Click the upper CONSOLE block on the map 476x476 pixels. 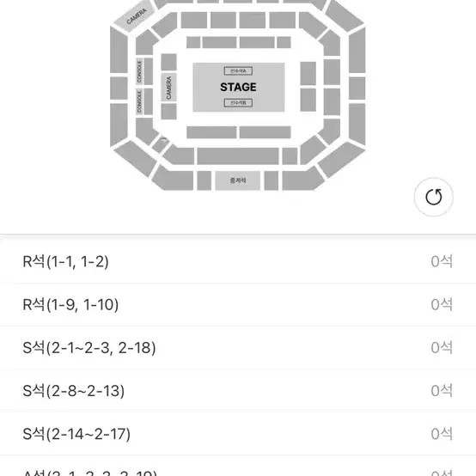pos(139,71)
